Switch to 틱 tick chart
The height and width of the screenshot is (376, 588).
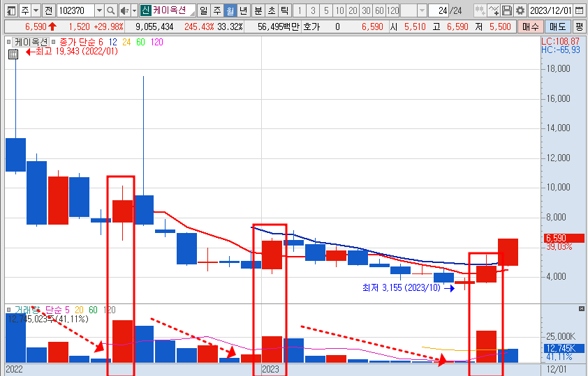pos(285,10)
